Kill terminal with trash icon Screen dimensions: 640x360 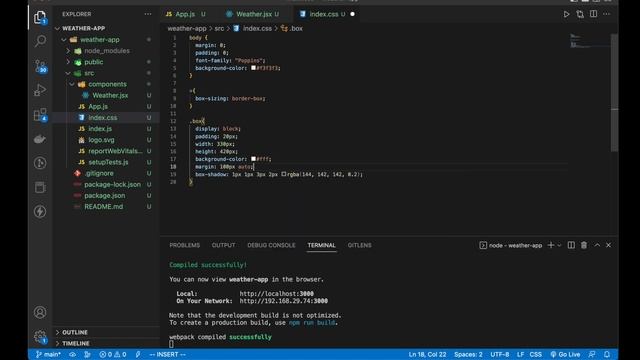(x=584, y=245)
